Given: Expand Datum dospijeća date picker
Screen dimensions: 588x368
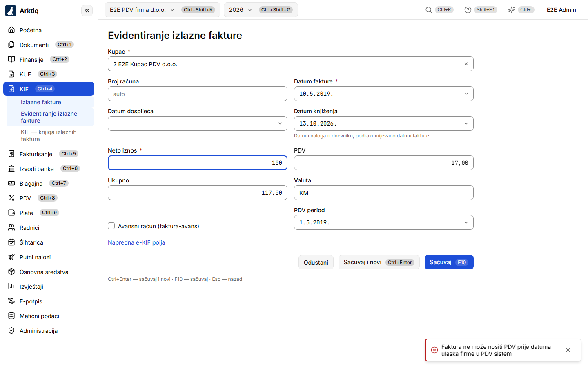Looking at the screenshot, I should 280,123.
